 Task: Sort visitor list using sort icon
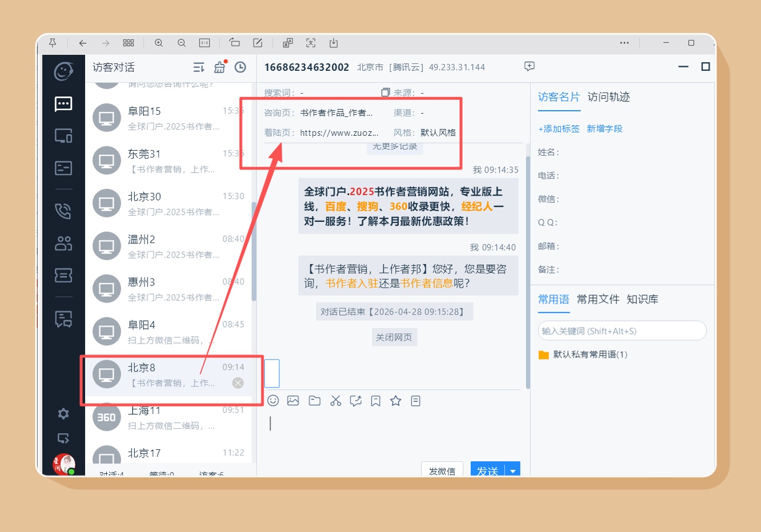pos(198,67)
